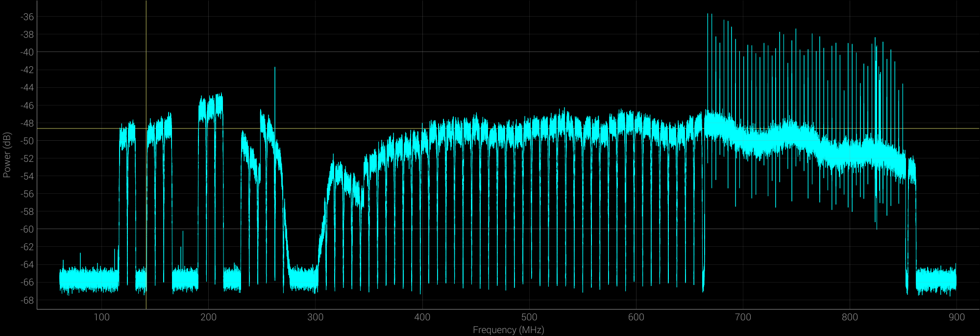This screenshot has height=336, width=980.
Task: Click the -68 dB power tick label
Action: point(27,300)
